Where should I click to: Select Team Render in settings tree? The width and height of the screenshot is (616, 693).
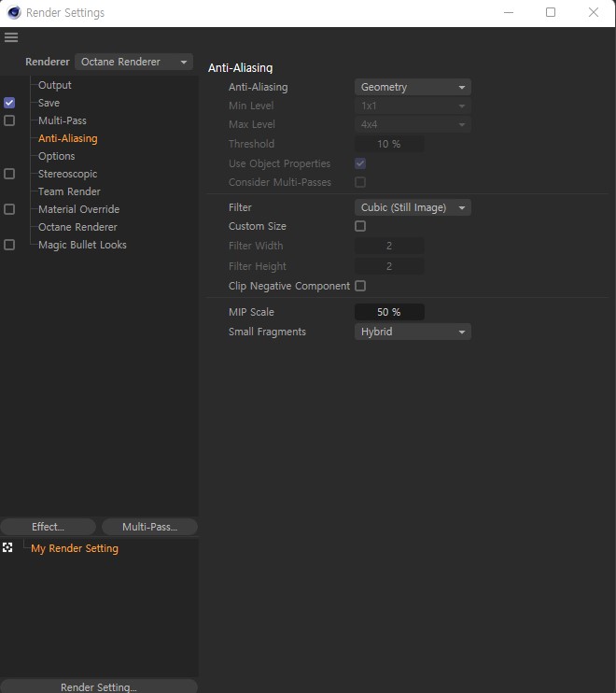[x=69, y=191]
